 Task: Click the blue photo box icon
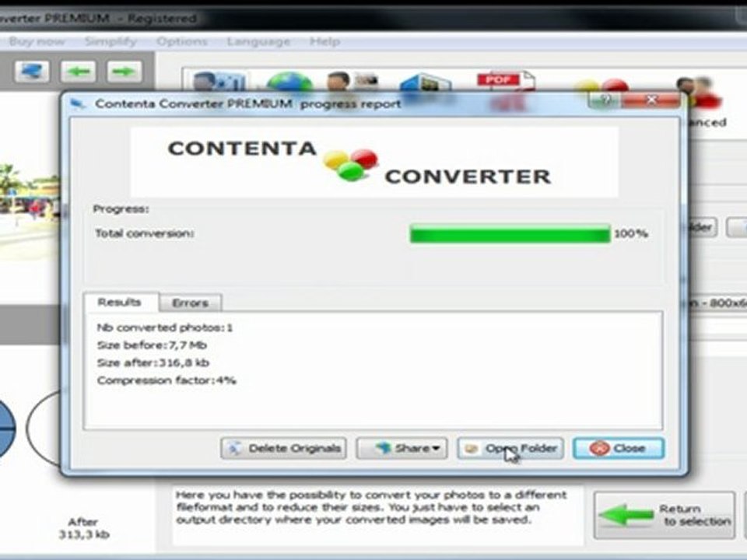tap(425, 82)
